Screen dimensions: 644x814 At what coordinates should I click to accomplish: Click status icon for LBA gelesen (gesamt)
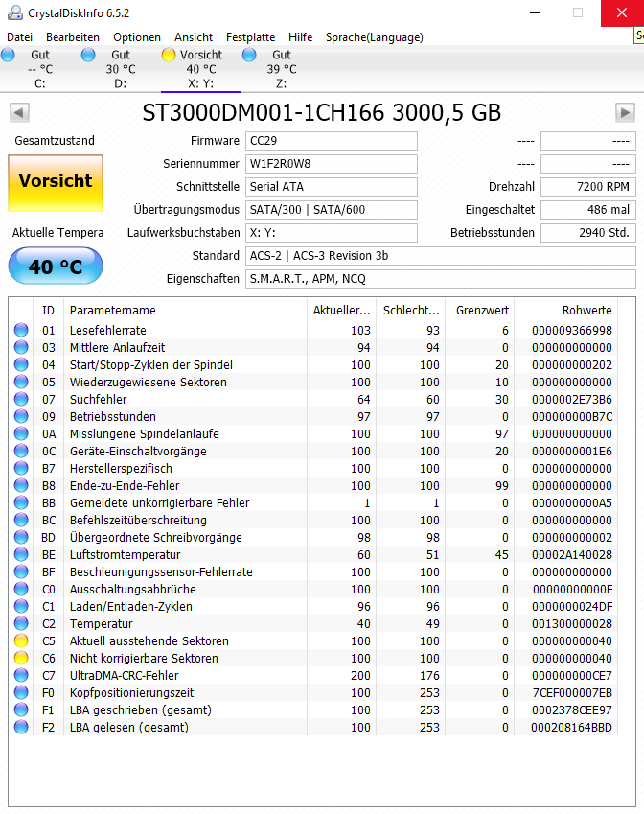[21, 728]
